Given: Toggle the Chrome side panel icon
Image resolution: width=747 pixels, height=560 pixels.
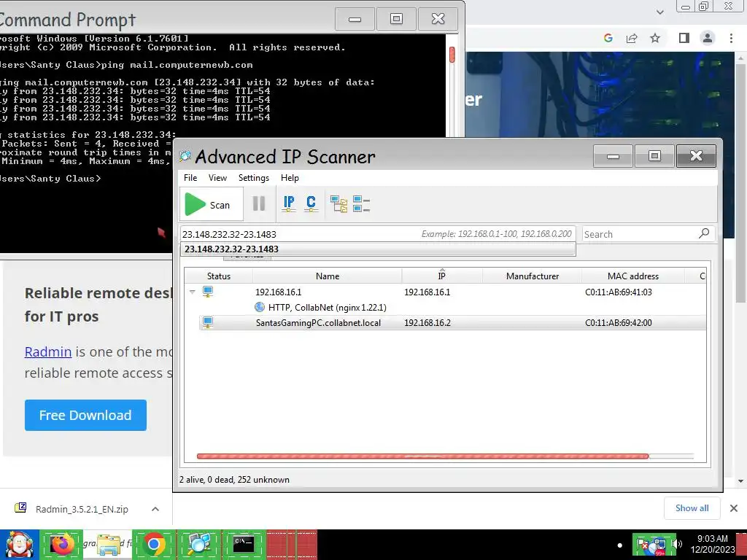Looking at the screenshot, I should point(684,38).
